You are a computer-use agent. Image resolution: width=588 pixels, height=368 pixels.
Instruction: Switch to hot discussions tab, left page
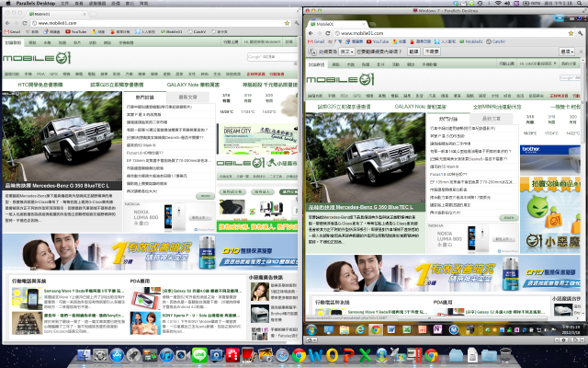tap(145, 97)
